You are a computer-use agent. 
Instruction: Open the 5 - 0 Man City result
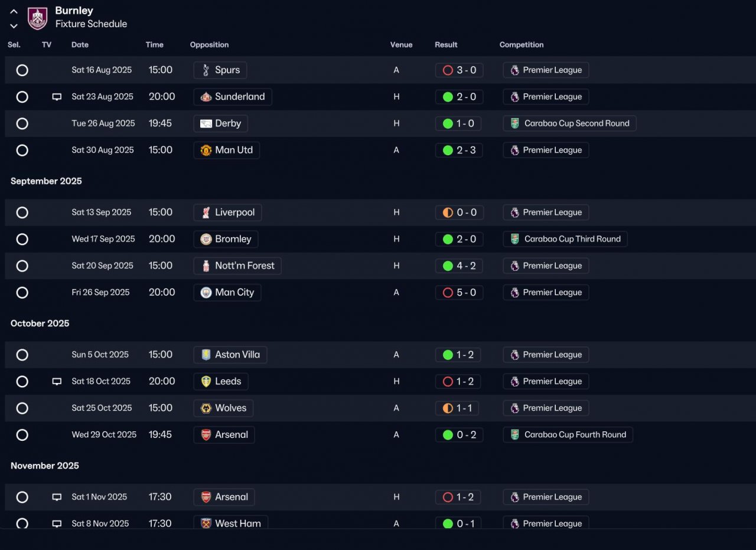[x=460, y=293]
